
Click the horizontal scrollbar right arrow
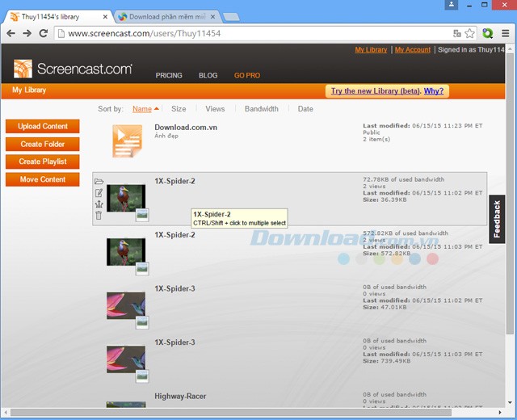click(500, 413)
